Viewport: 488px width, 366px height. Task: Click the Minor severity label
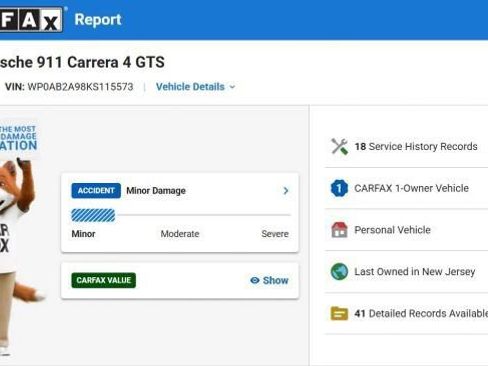pos(83,234)
